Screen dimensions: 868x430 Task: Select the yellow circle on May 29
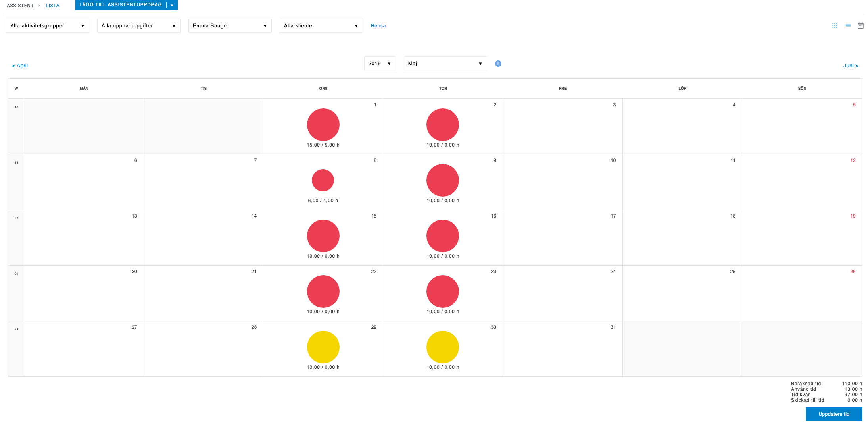(x=323, y=347)
